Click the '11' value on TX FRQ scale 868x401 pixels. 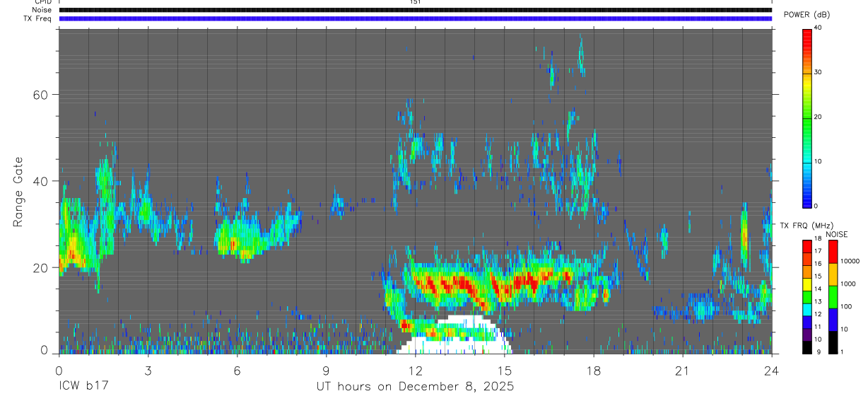[x=819, y=327]
